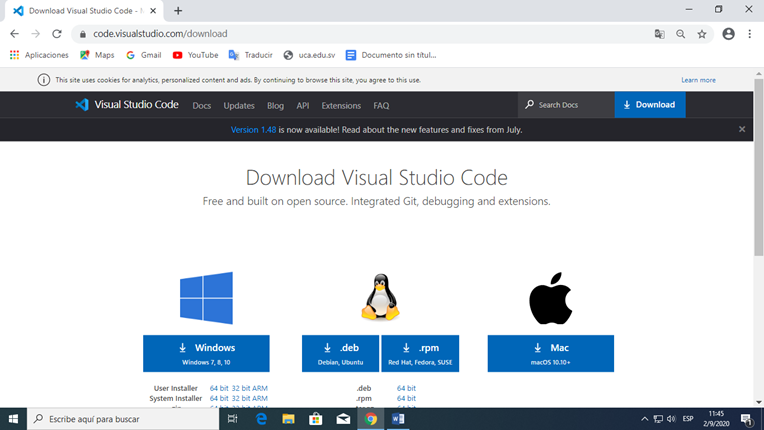Image resolution: width=764 pixels, height=430 pixels.
Task: Download the .deb Debian, Ubuntu package
Action: 341,354
